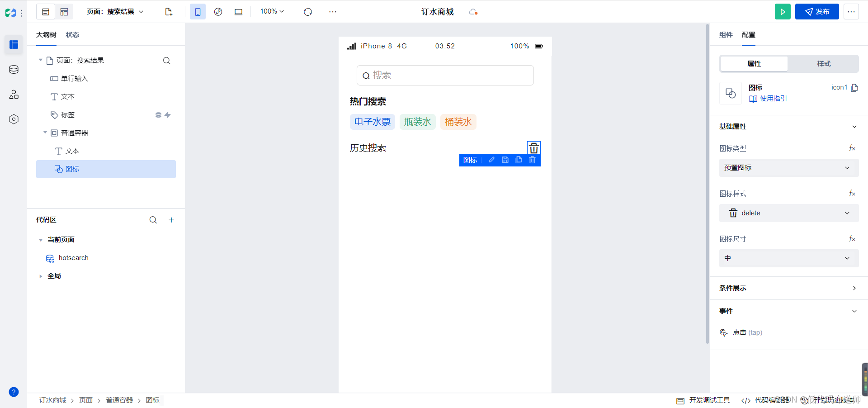
Task: Add new code with plus icon
Action: point(171,220)
